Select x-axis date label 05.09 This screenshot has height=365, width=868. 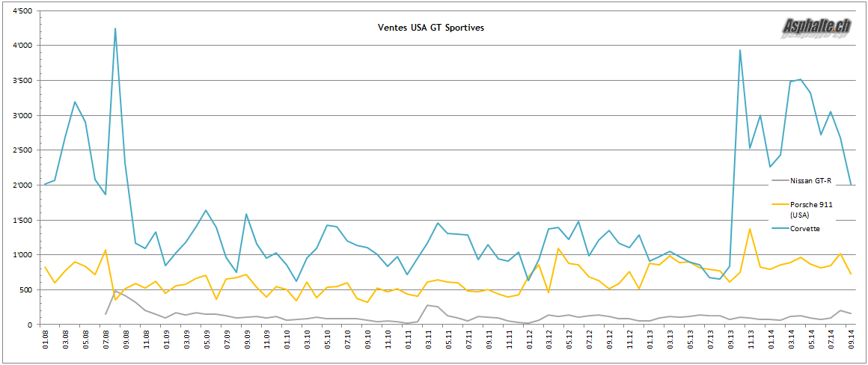tap(207, 339)
